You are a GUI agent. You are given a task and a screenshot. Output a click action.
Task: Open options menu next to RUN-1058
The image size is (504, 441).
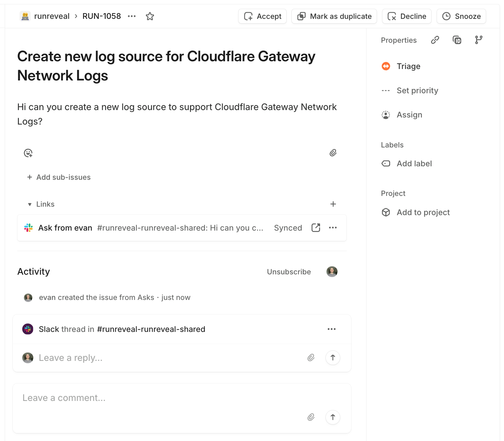132,16
